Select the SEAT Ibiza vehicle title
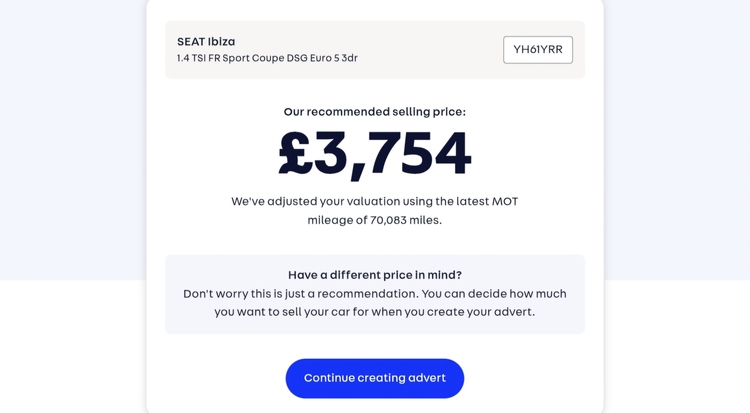Screen dimensions: 750x413 tap(206, 41)
